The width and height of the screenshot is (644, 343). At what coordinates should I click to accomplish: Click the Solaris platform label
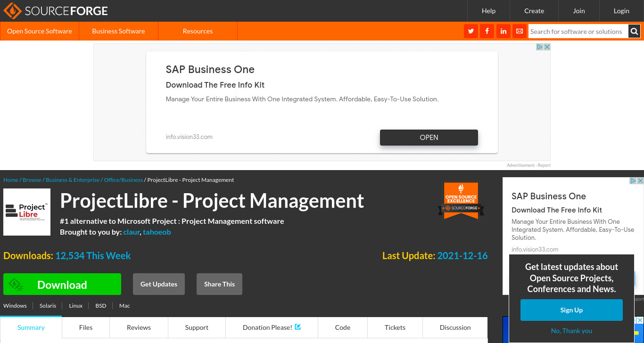pyautogui.click(x=48, y=306)
